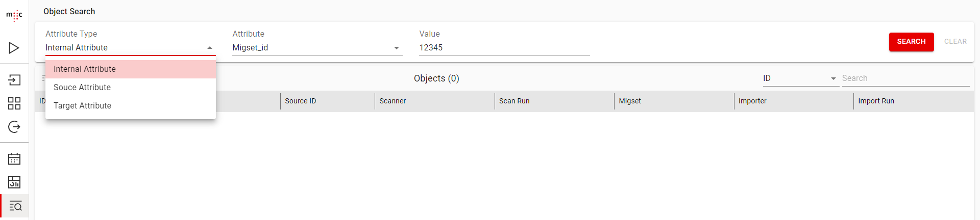
Task: Click the export circle-arrow icon in sidebar
Action: (14, 127)
